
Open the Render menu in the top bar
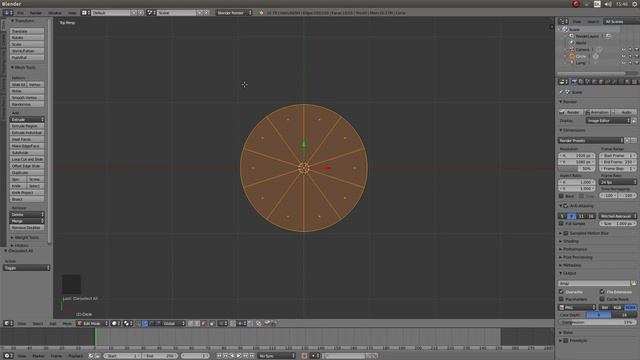[36, 13]
